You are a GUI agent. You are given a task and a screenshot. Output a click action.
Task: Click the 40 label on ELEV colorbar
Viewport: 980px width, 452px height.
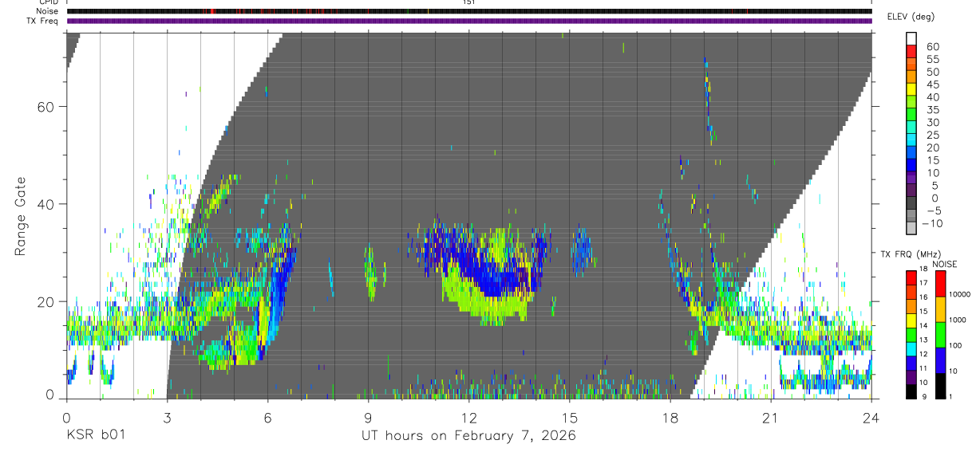tap(932, 97)
